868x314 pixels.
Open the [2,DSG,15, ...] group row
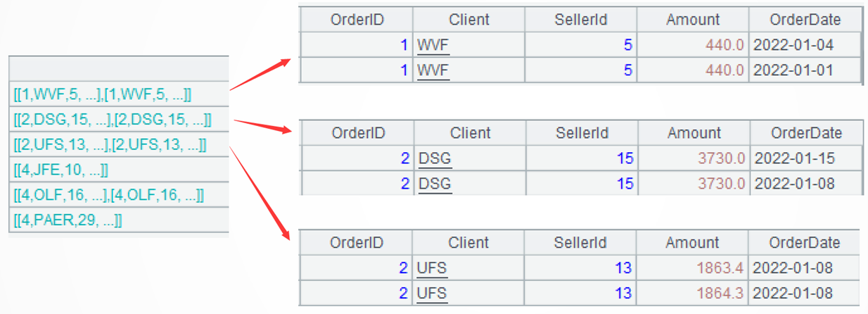pos(113,120)
